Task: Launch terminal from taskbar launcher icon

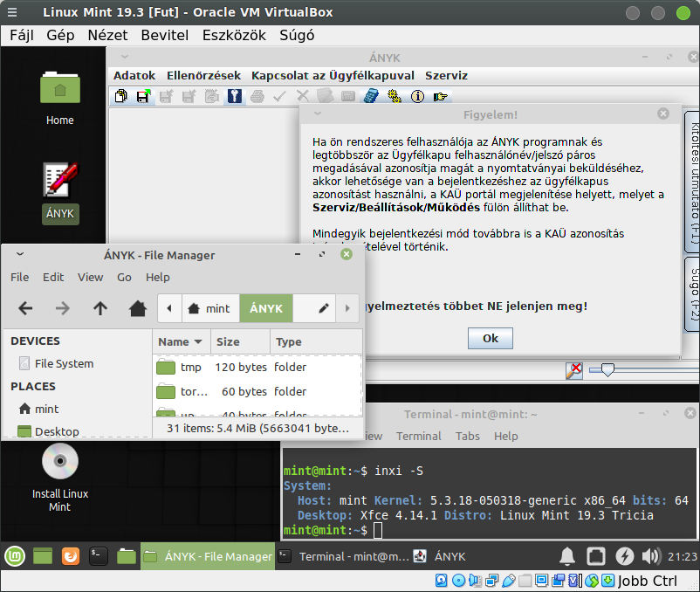Action: 99,556
